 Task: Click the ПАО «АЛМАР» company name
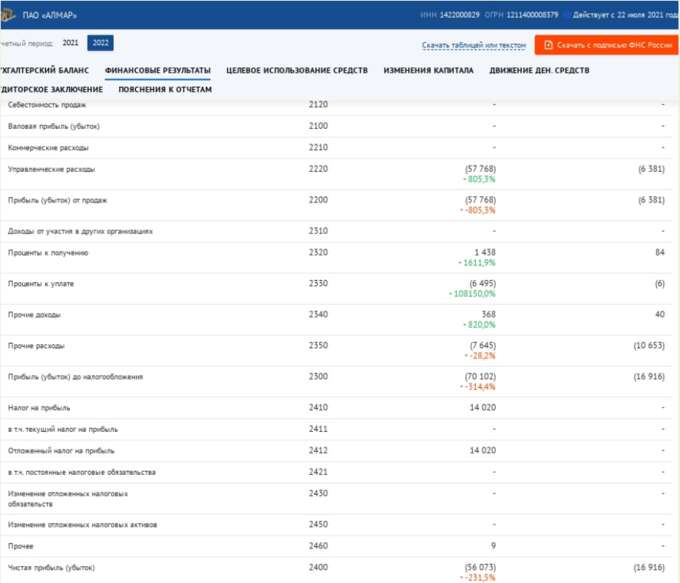pyautogui.click(x=49, y=15)
